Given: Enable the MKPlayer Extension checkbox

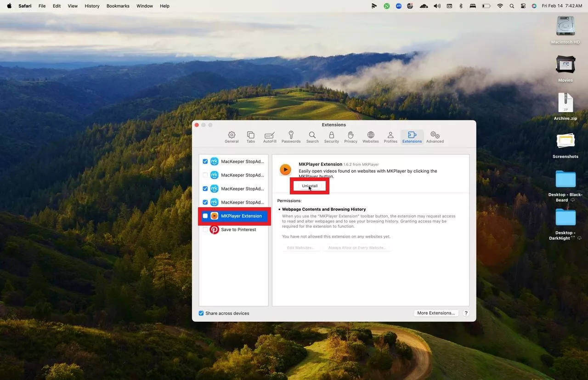Looking at the screenshot, I should 205,216.
